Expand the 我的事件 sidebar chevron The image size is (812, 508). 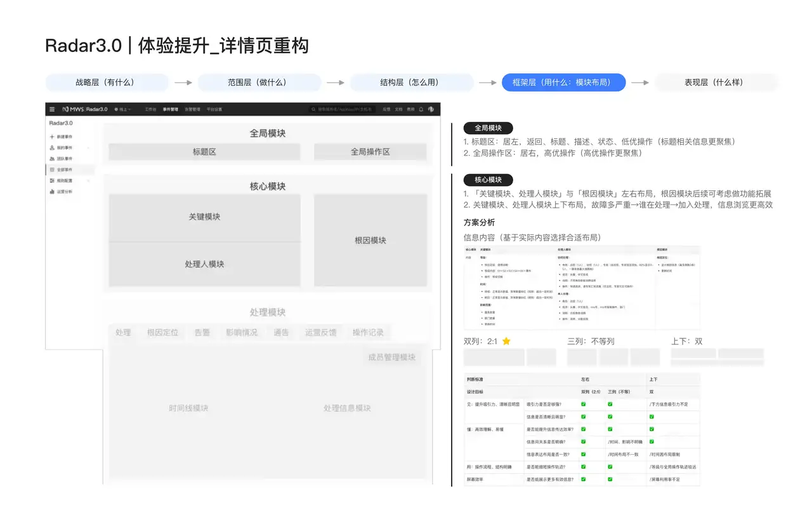pyautogui.click(x=88, y=148)
